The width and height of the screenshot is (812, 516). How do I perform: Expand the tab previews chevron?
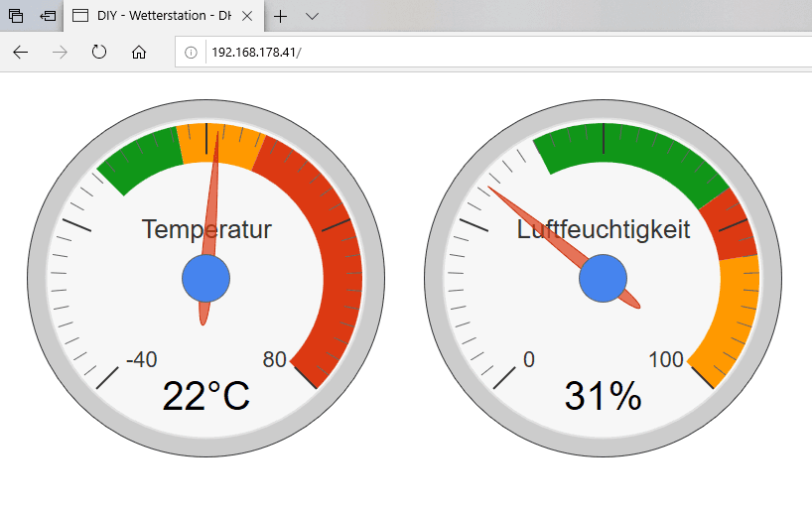click(x=312, y=16)
